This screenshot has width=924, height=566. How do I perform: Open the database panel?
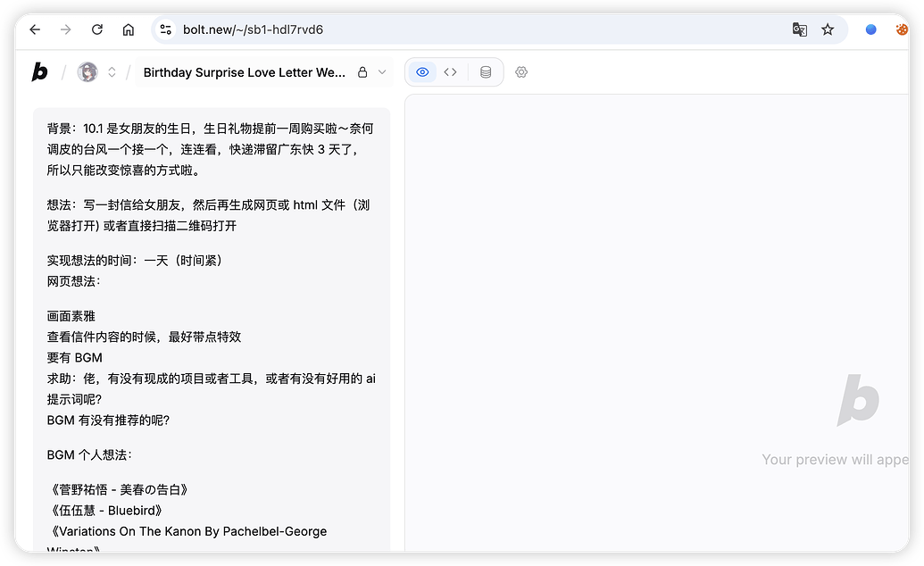pyautogui.click(x=486, y=72)
